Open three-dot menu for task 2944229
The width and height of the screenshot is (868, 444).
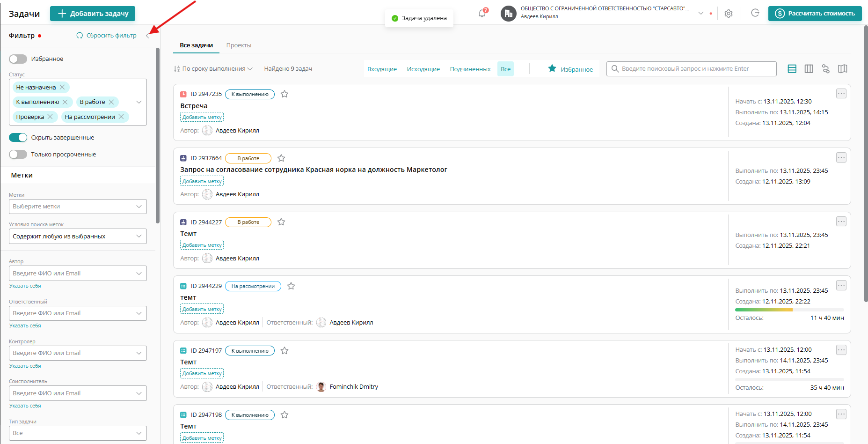841,285
